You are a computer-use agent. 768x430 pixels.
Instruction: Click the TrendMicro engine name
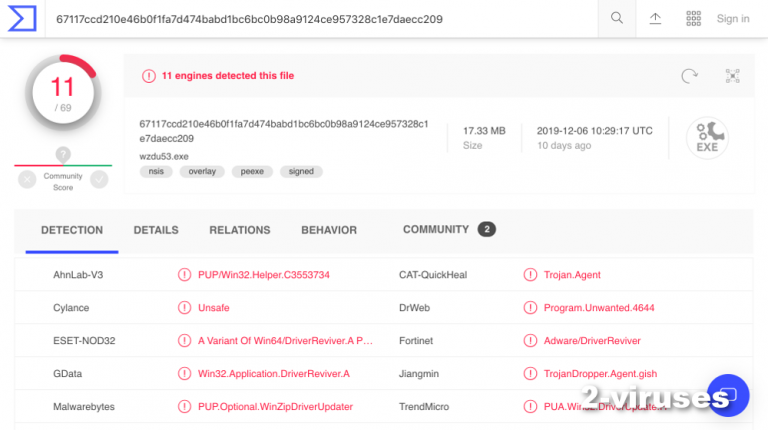(x=424, y=406)
